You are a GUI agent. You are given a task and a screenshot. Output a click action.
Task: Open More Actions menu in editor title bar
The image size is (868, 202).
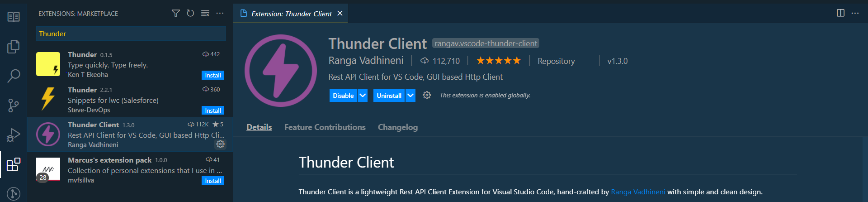[855, 13]
